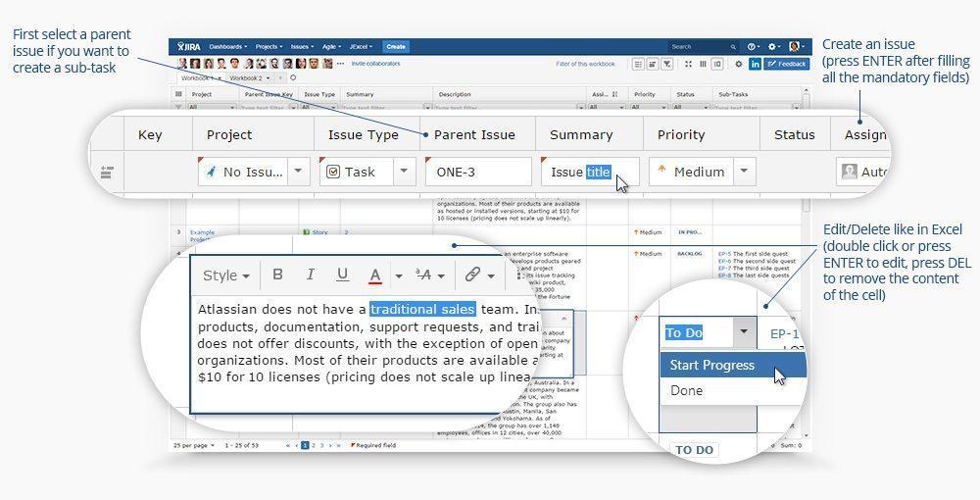
Task: Click the text color A button
Action: (x=375, y=275)
